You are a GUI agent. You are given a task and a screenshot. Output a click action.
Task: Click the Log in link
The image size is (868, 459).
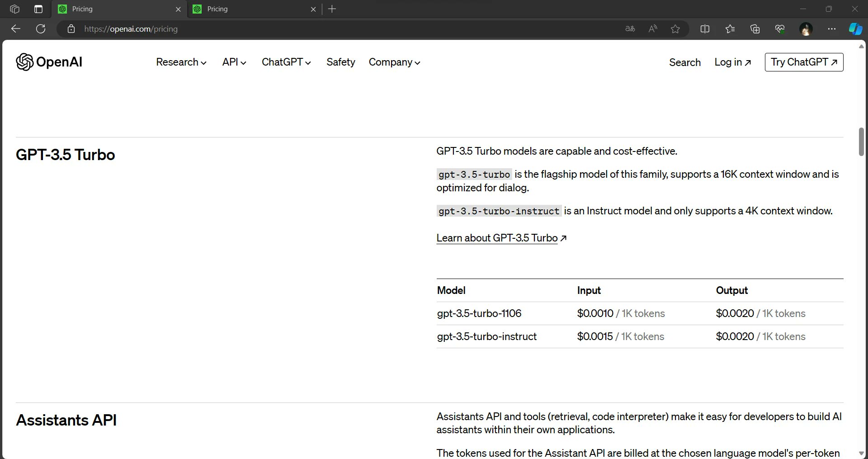pyautogui.click(x=732, y=62)
